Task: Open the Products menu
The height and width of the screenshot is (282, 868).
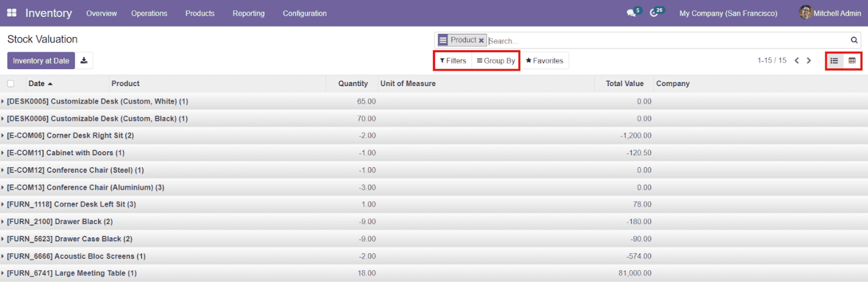Action: pyautogui.click(x=200, y=13)
